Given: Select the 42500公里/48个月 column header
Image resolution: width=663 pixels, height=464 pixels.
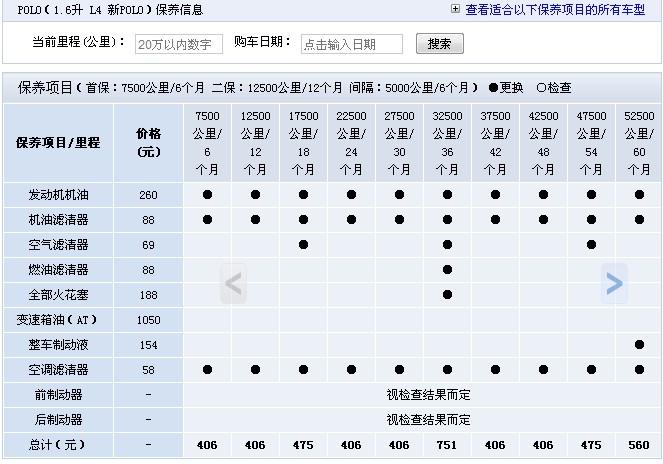Looking at the screenshot, I should (543, 143).
